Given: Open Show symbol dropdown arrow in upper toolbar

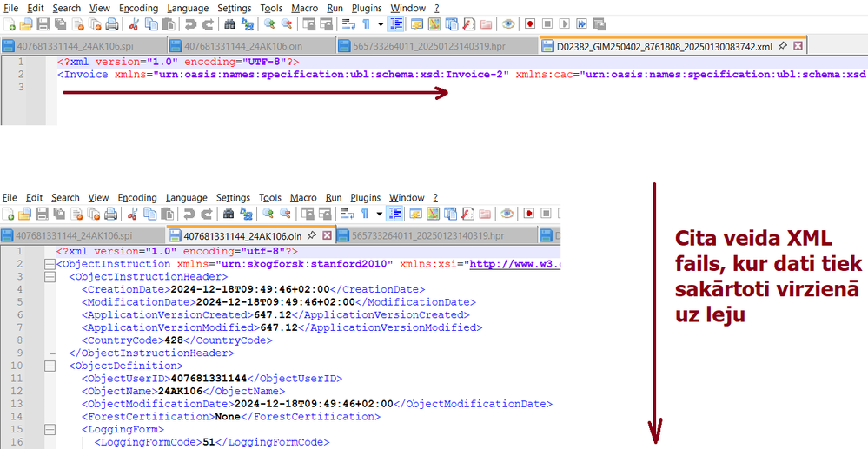Looking at the screenshot, I should click(x=381, y=24).
